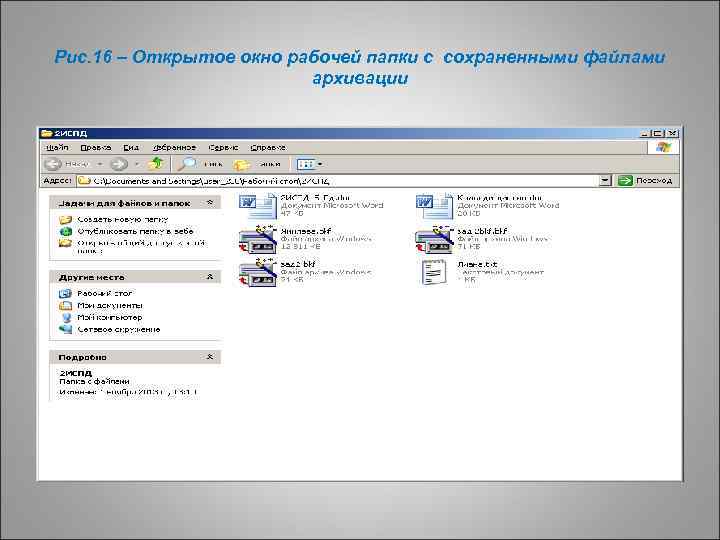Open the Back button history dropdown arrow
Screen dimensions: 720x540
coord(100,164)
